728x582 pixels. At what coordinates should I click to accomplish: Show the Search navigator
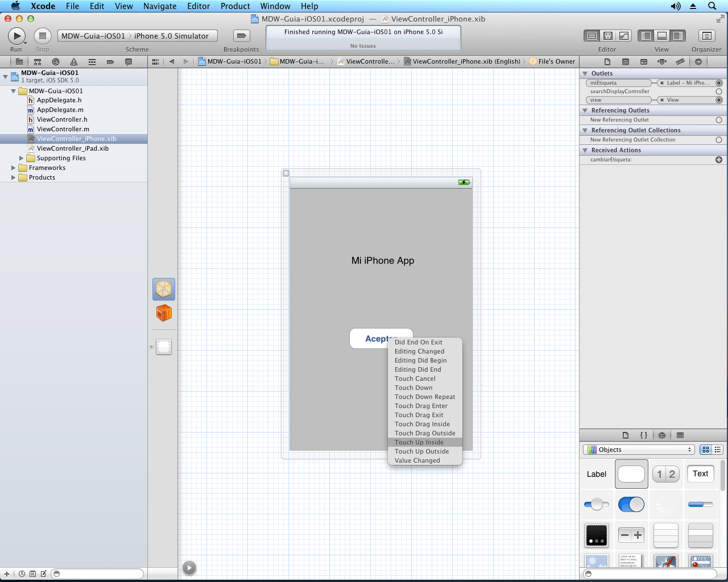tap(56, 61)
